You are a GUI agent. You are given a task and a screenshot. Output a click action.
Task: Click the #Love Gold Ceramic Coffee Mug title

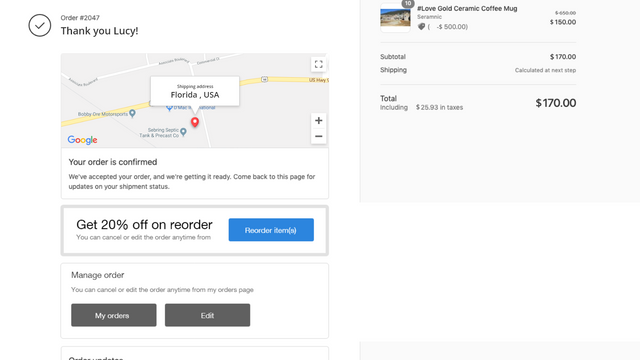[x=467, y=9]
